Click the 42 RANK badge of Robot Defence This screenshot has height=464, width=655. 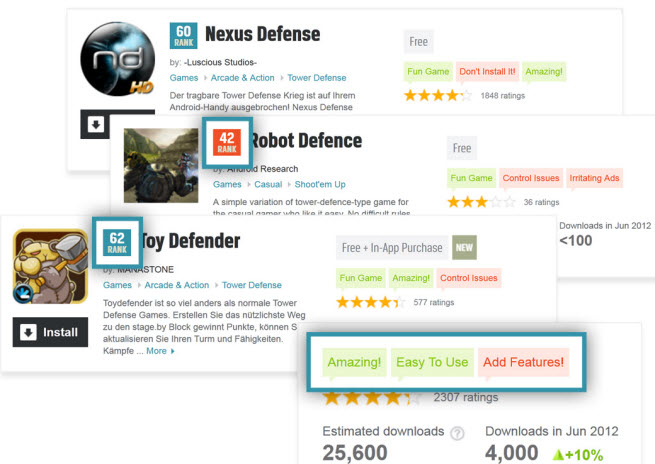tap(227, 142)
